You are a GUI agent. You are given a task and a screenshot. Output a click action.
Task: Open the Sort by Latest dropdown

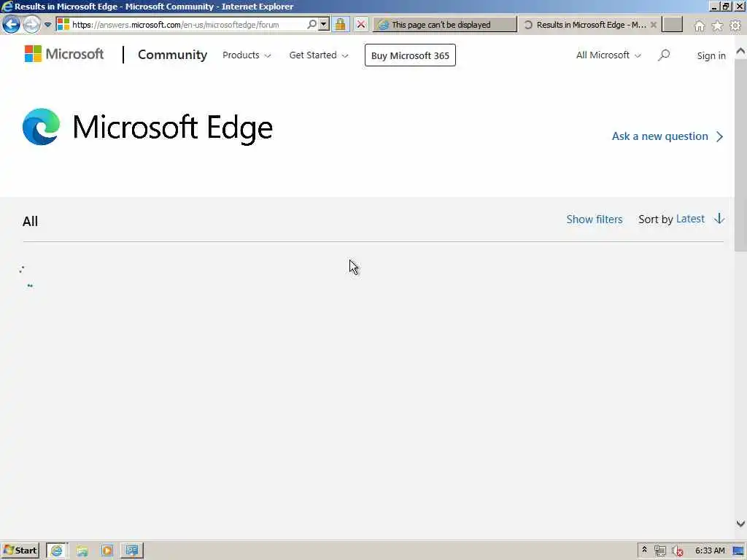click(x=690, y=219)
